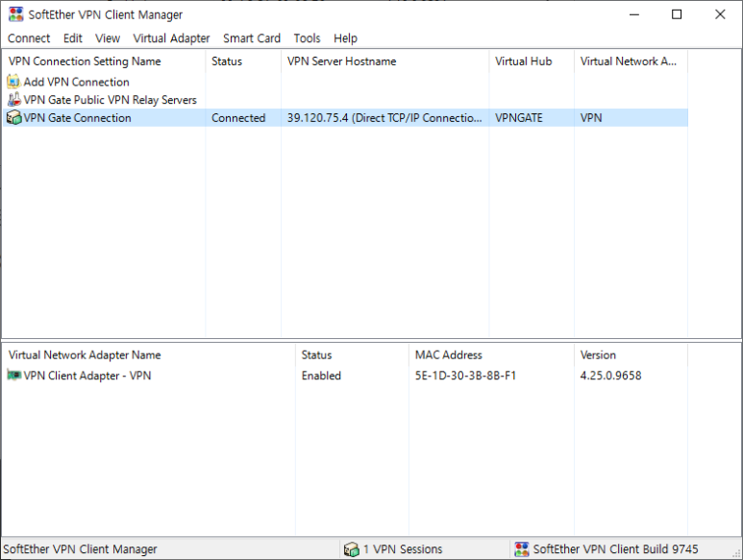Close the SoftEther VPN Client Manager window

coord(720,14)
